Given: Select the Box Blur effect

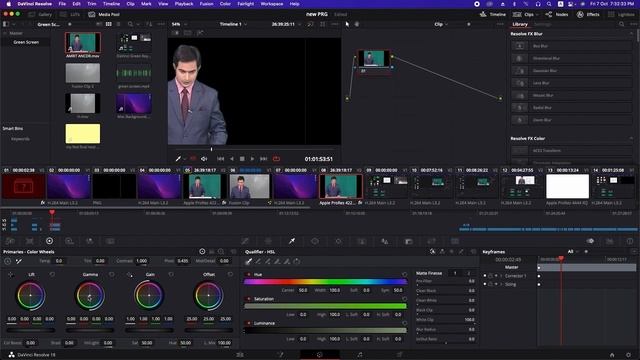Looking at the screenshot, I should [x=571, y=46].
